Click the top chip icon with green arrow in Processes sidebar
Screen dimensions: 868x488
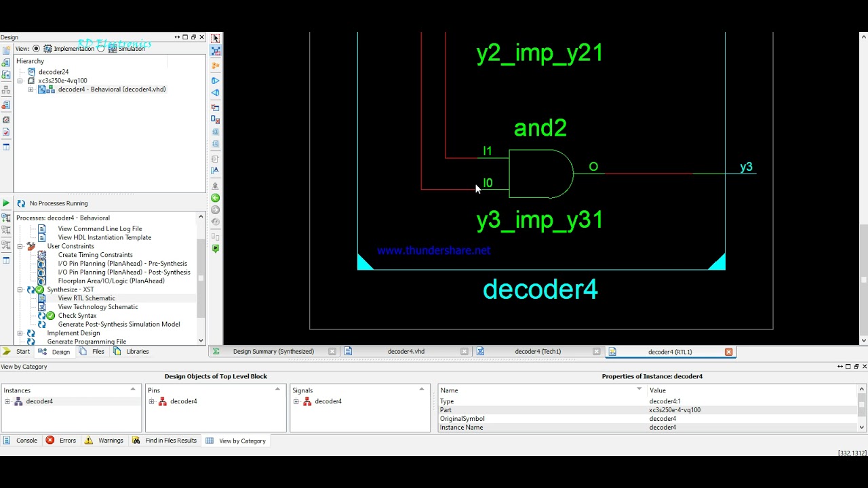tap(6, 219)
